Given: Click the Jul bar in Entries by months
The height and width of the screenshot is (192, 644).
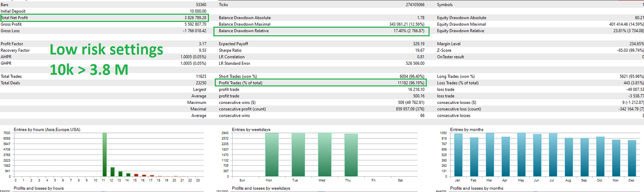Looking at the screenshot, I should [553, 155].
